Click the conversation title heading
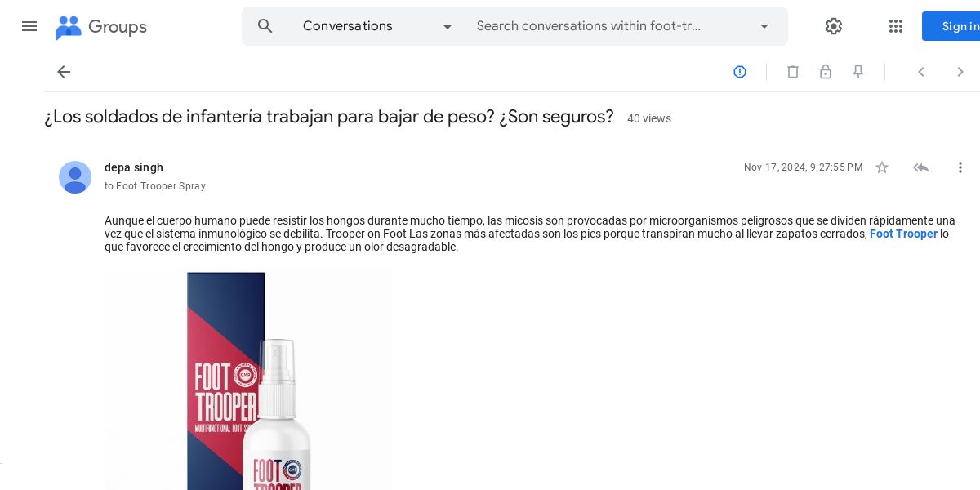Screen dimensions: 980x490 pyautogui.click(x=329, y=117)
